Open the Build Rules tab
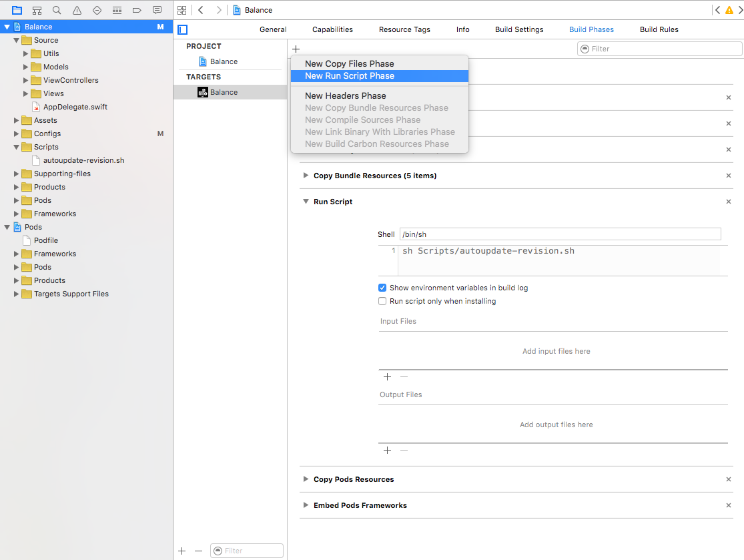744x560 pixels. click(x=659, y=29)
